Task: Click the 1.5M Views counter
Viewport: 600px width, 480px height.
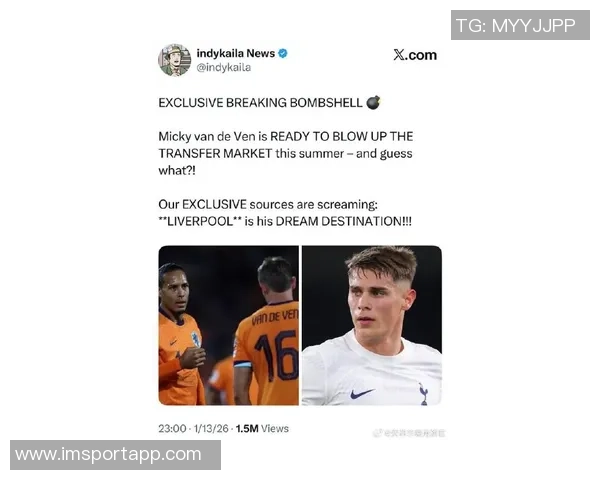Action: tap(262, 428)
